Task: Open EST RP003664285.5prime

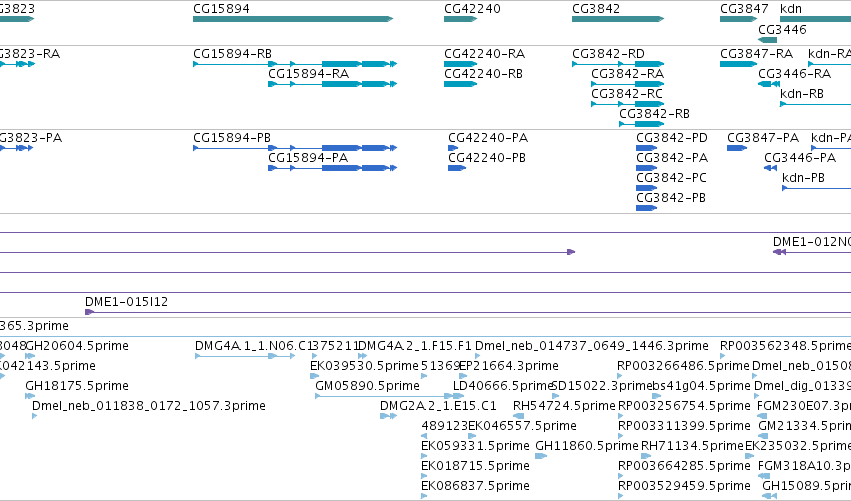Action: pos(684,466)
